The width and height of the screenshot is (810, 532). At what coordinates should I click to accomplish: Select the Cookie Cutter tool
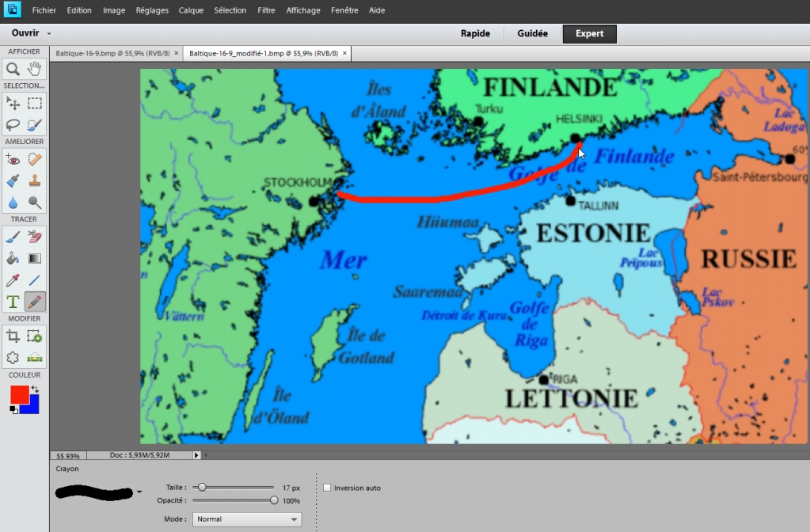click(13, 357)
